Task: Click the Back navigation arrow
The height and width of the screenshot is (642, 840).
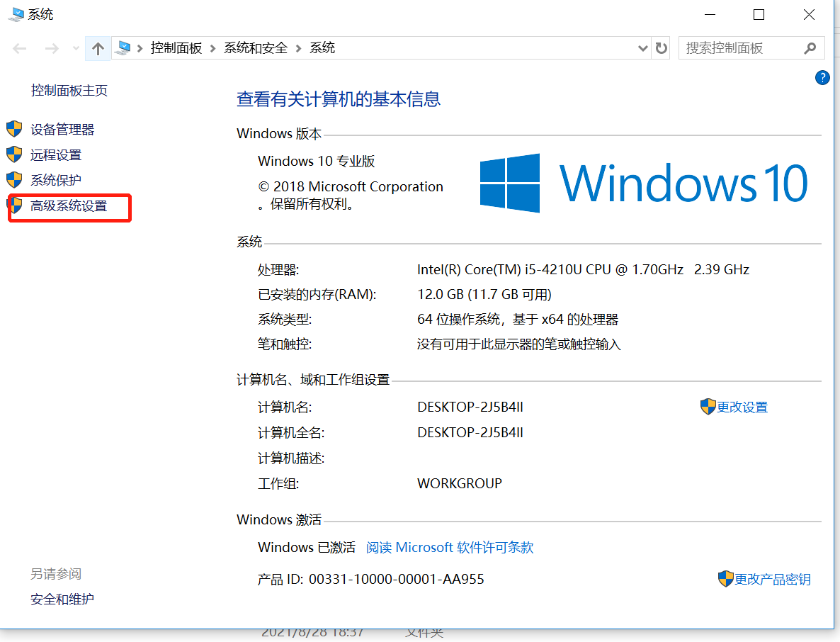Action: 20,49
